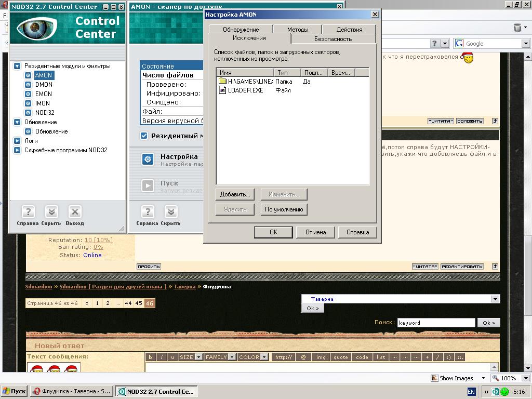Switch to the Безопасность tab

click(x=333, y=38)
